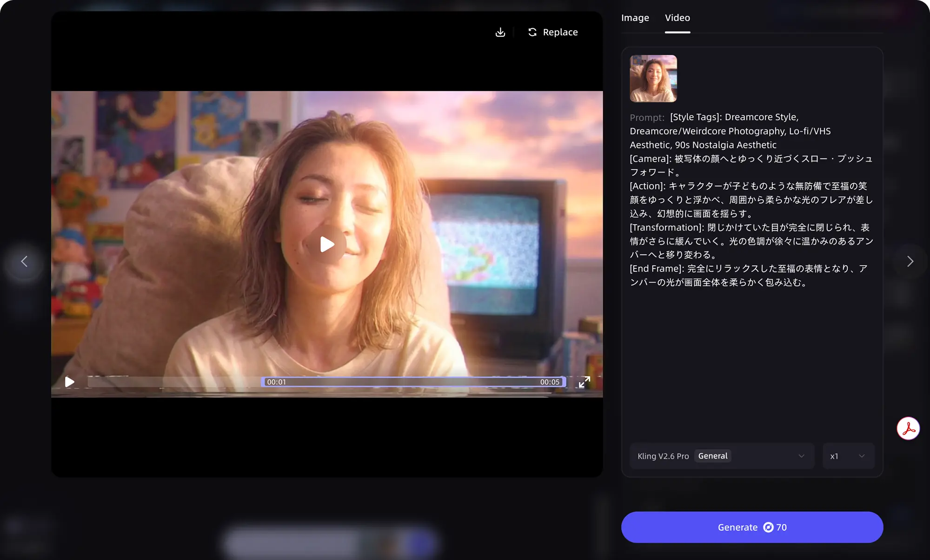Click the Replace button
Image resolution: width=930 pixels, height=560 pixels.
click(560, 32)
